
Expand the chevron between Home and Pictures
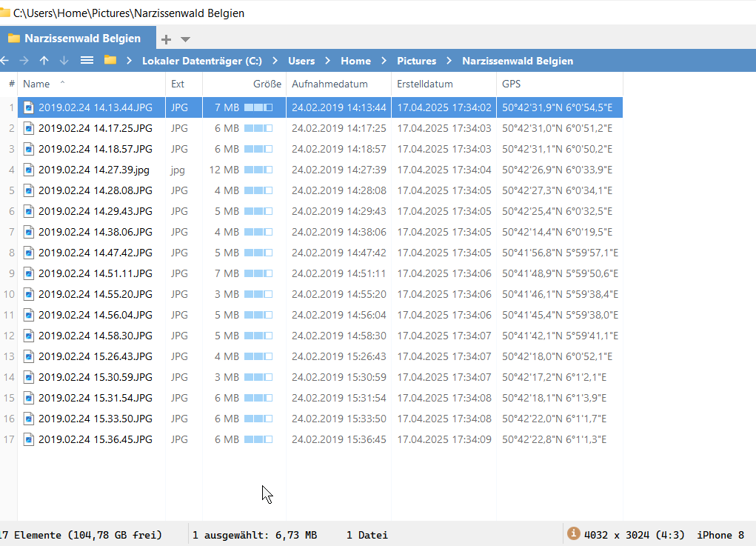pyautogui.click(x=384, y=61)
